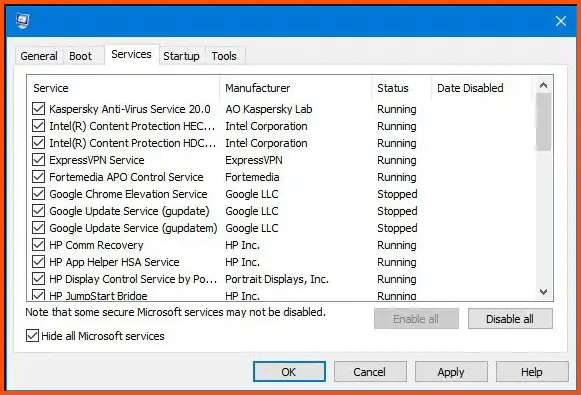581x395 pixels.
Task: Select the Services tab
Action: click(x=132, y=54)
